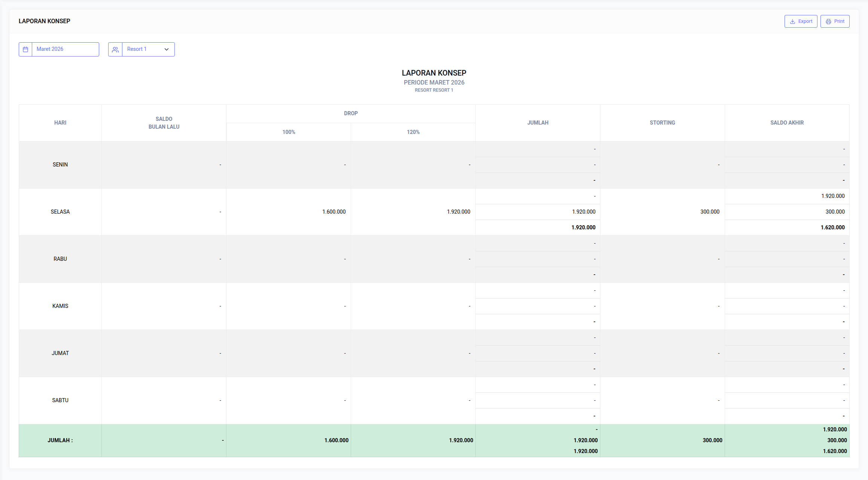The height and width of the screenshot is (480, 868).
Task: Click the printer icon in Print button
Action: click(828, 21)
